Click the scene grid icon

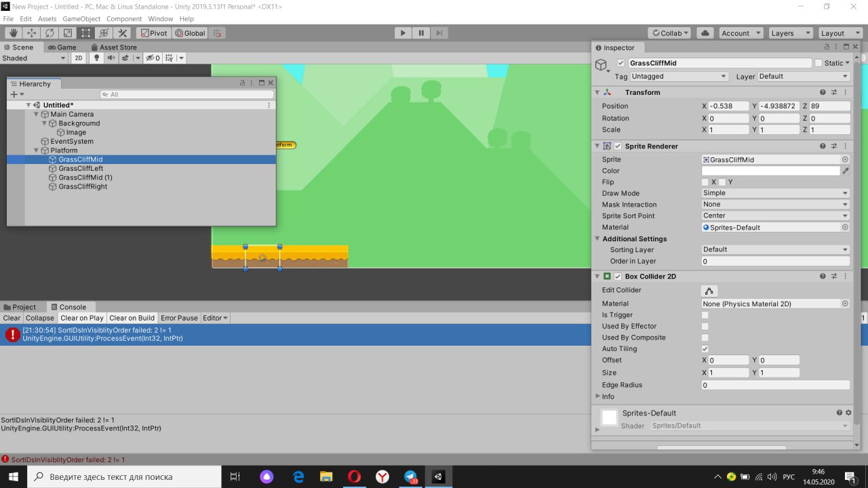tap(170, 58)
